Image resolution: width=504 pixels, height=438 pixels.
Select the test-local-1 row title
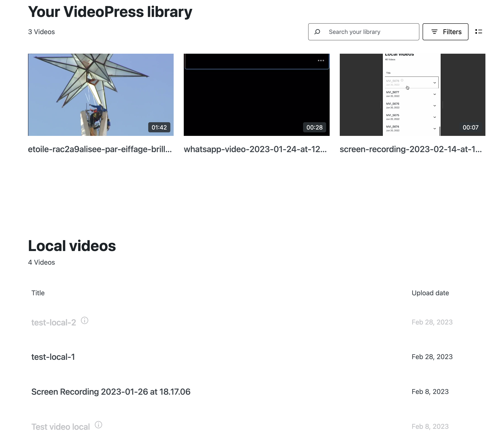pyautogui.click(x=53, y=357)
